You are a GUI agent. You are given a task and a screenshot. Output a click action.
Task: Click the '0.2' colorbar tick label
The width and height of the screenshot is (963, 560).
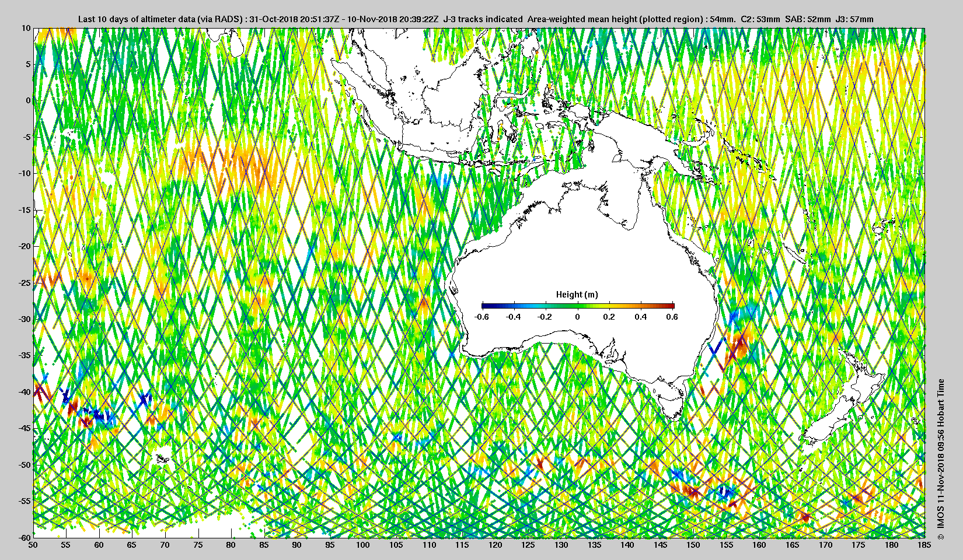click(609, 317)
